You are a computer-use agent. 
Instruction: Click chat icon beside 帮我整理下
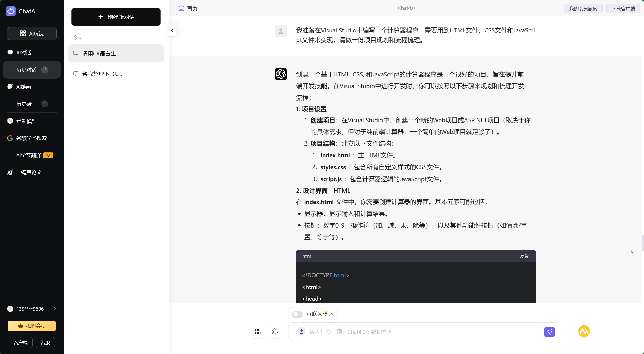(x=76, y=74)
